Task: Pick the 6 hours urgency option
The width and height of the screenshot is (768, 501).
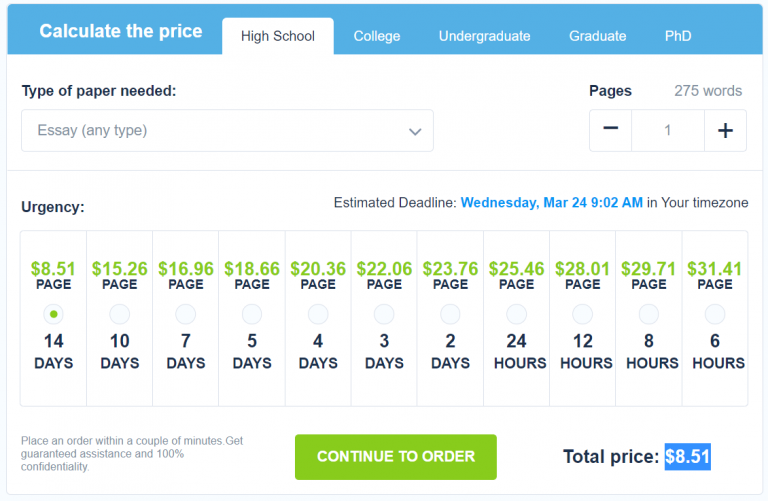Action: (x=715, y=314)
